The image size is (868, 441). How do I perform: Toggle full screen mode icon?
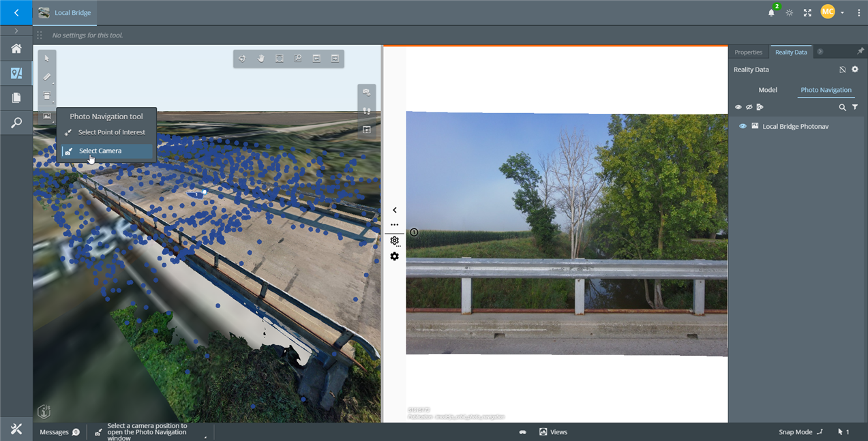tap(807, 12)
